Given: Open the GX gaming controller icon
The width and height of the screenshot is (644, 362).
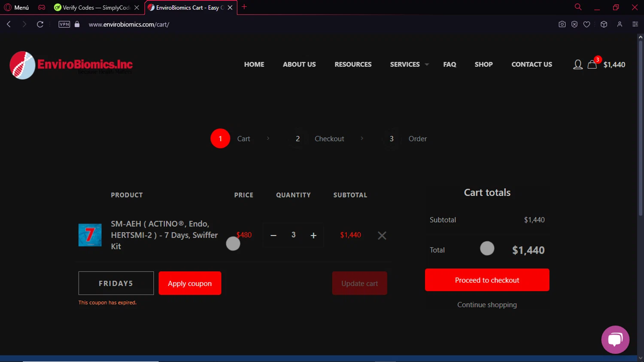Looking at the screenshot, I should coord(42,7).
